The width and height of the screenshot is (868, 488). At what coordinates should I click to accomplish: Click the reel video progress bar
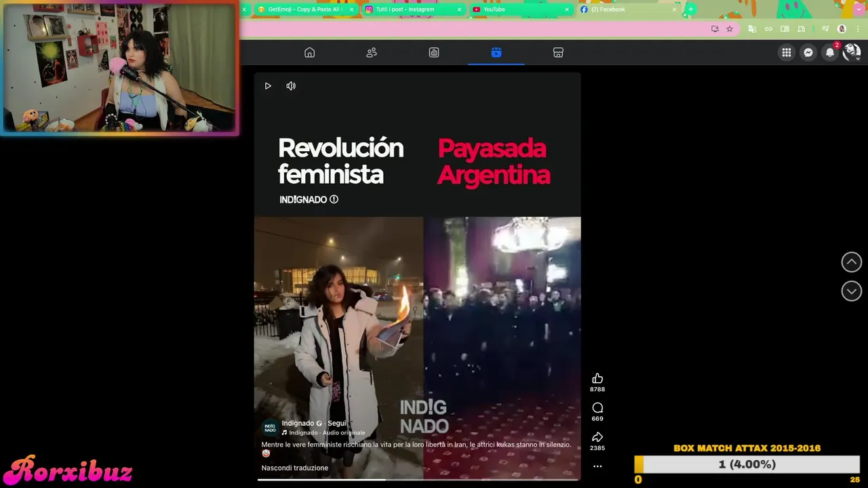[418, 480]
